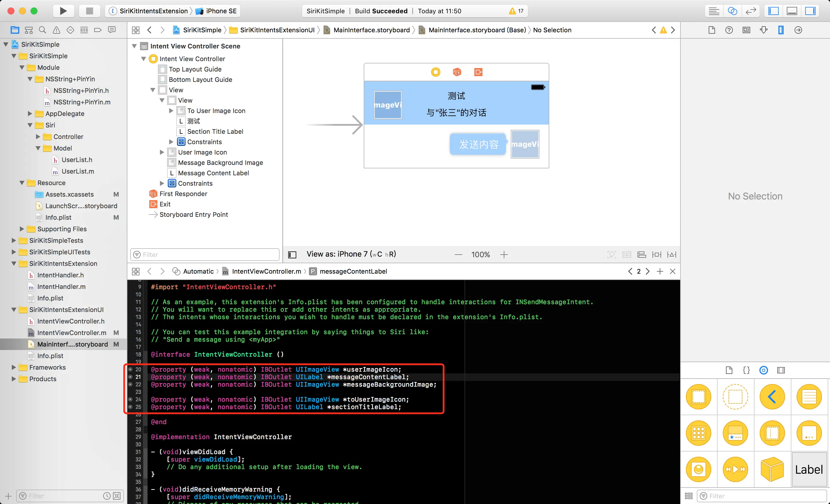
Task: Expand To User Image Icon in outline
Action: click(171, 110)
